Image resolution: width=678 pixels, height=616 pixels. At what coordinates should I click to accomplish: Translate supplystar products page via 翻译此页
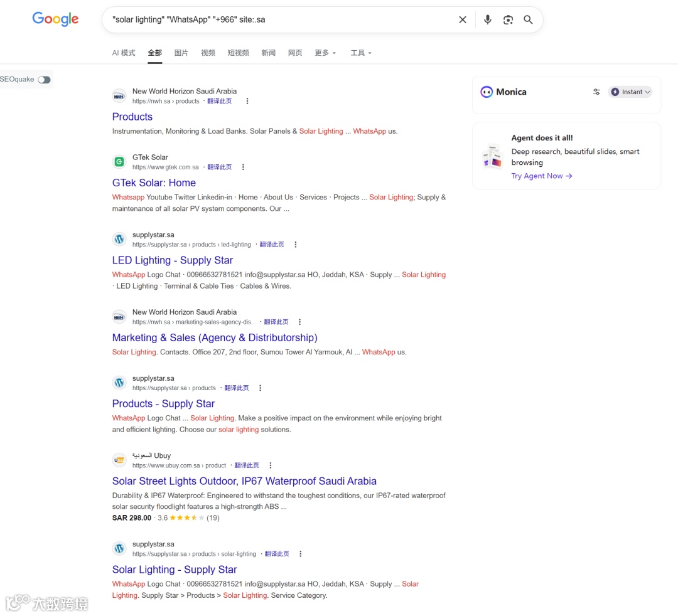click(x=237, y=388)
